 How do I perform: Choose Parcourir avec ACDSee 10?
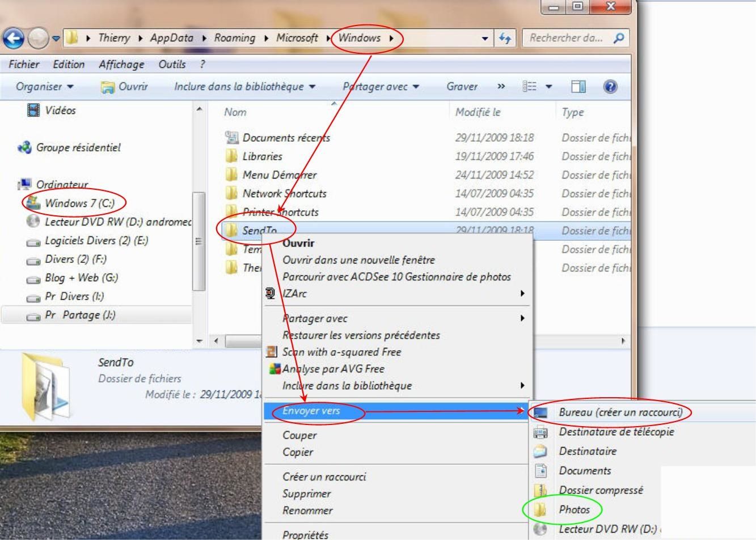(396, 277)
